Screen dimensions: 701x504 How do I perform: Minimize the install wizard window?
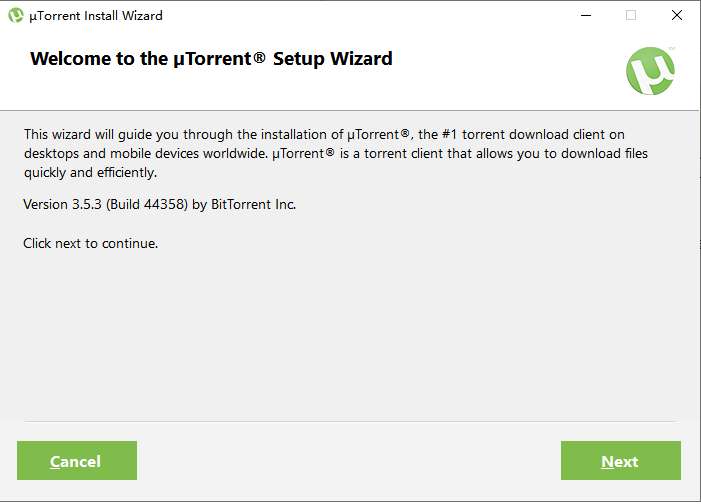tap(584, 15)
